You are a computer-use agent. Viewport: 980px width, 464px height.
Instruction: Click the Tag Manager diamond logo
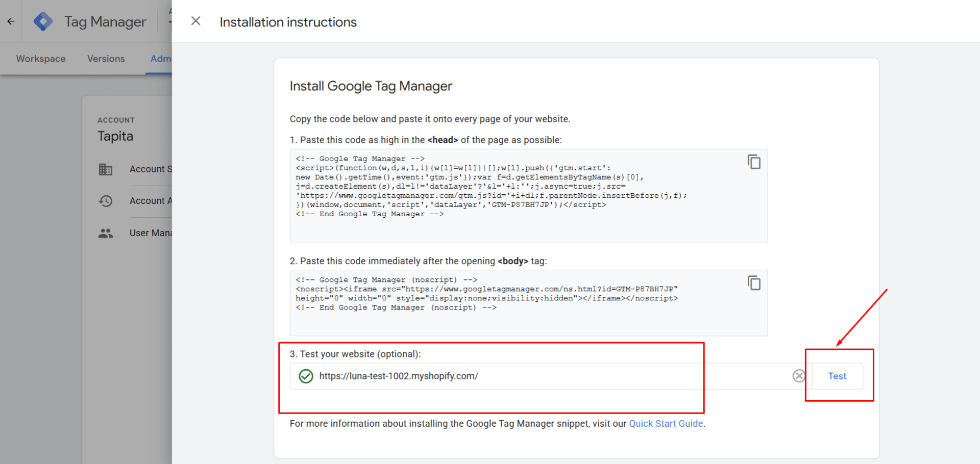click(x=43, y=21)
